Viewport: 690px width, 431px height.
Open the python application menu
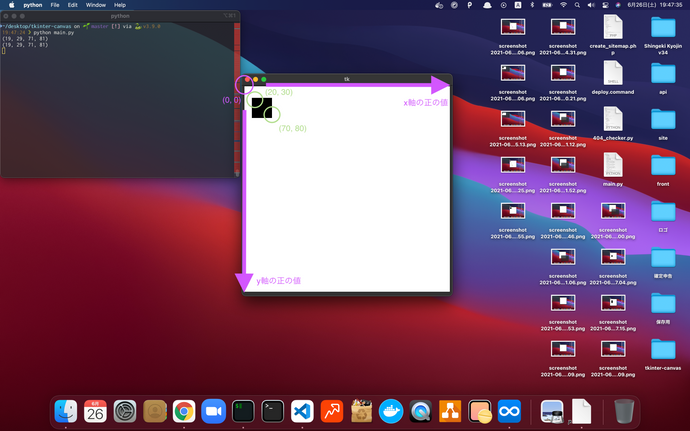point(33,5)
